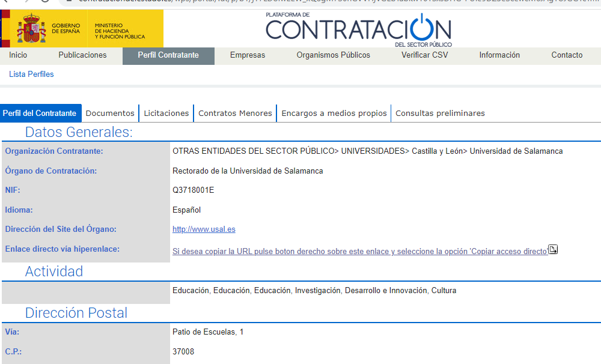Click the 'Dirección del Site del Órgano:' label
The height and width of the screenshot is (364, 601).
click(x=61, y=229)
